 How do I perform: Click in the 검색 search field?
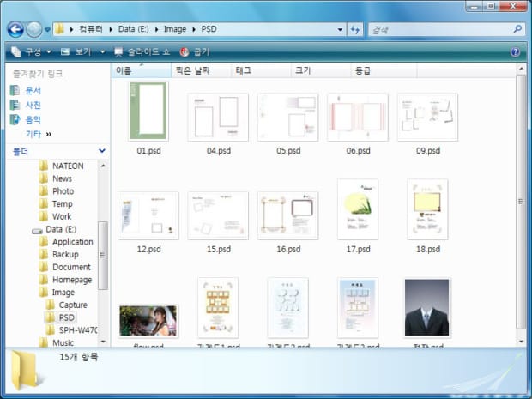tap(438, 30)
